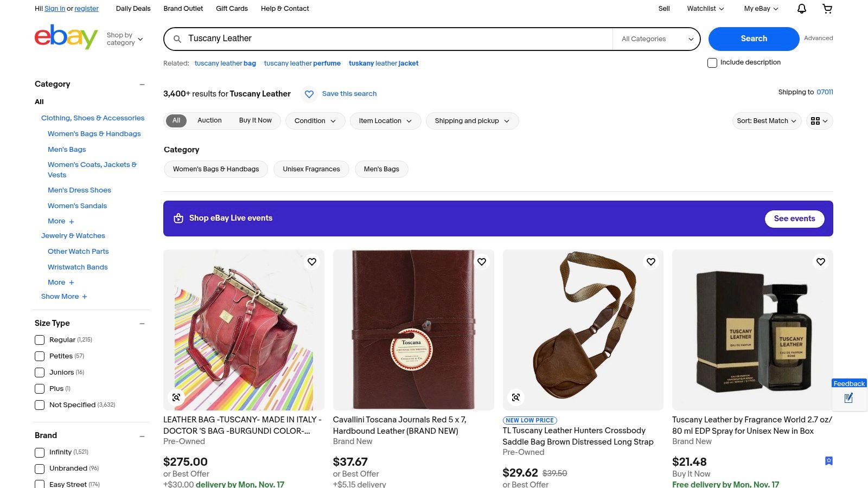Click the Search button
This screenshot has height=488, width=868.
coord(754,38)
